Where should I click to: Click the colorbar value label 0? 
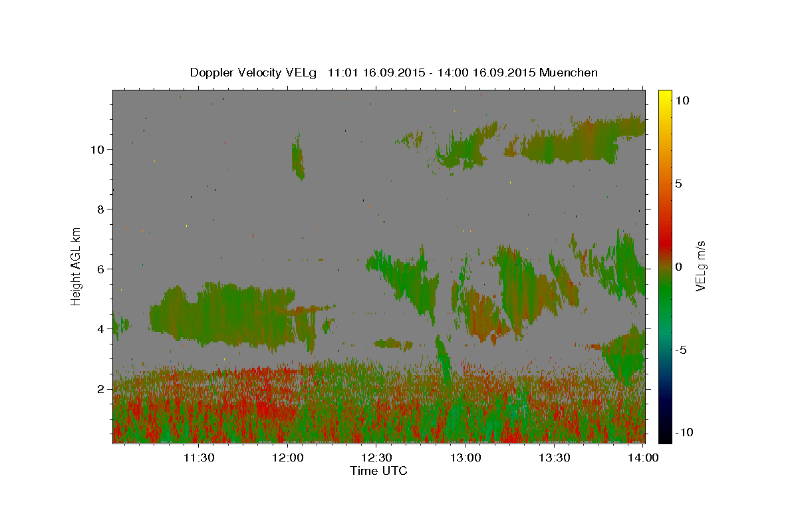[679, 266]
